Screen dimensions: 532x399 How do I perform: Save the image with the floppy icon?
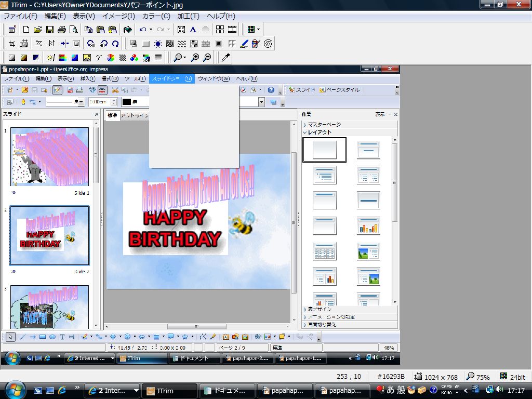coord(49,30)
